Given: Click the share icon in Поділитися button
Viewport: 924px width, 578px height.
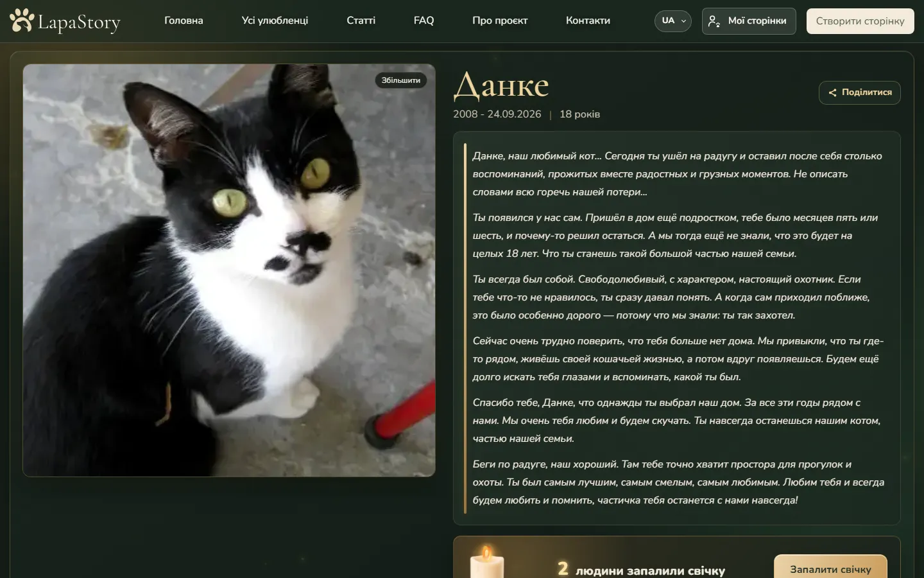Looking at the screenshot, I should (832, 92).
